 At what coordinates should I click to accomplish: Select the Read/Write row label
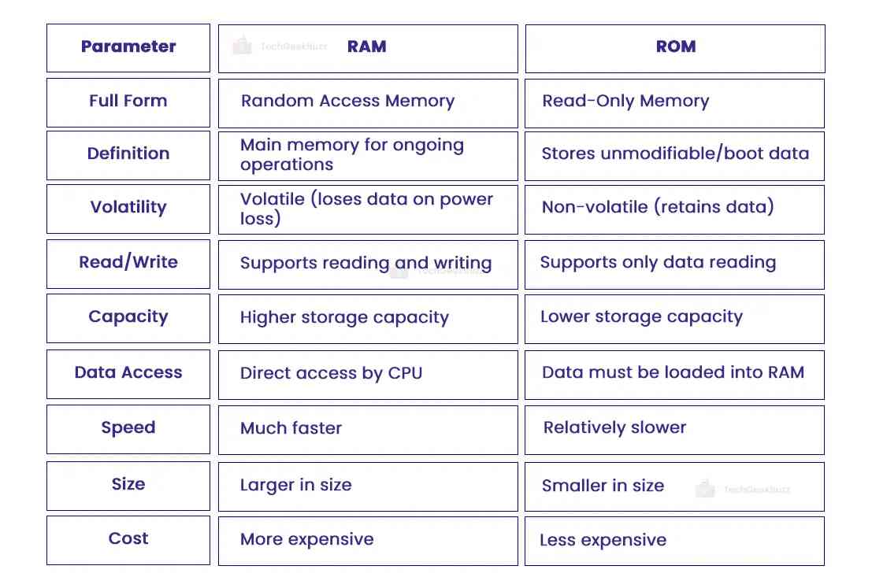point(128,263)
